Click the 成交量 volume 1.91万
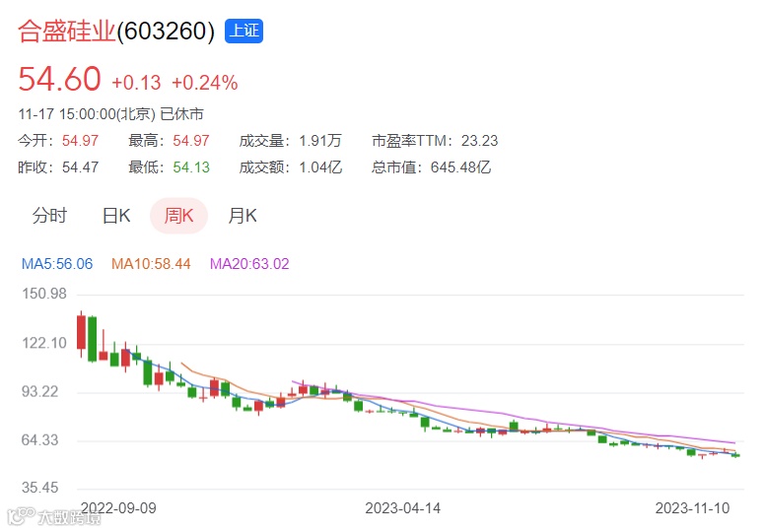 pyautogui.click(x=320, y=141)
